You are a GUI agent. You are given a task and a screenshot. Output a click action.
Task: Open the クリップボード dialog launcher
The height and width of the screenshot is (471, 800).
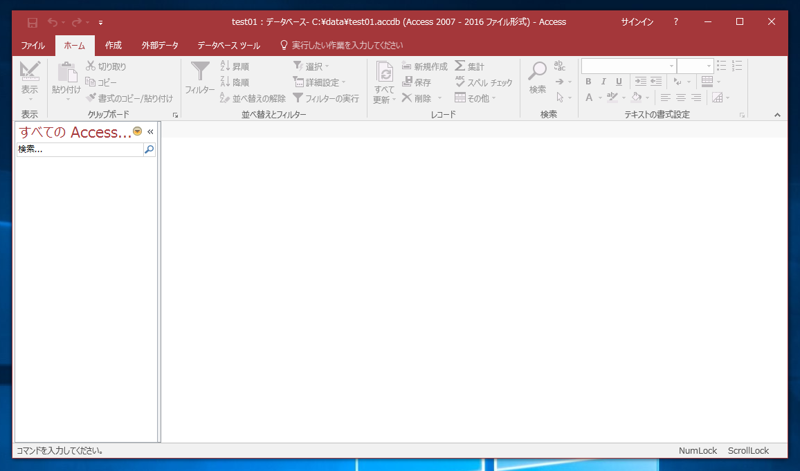click(175, 115)
